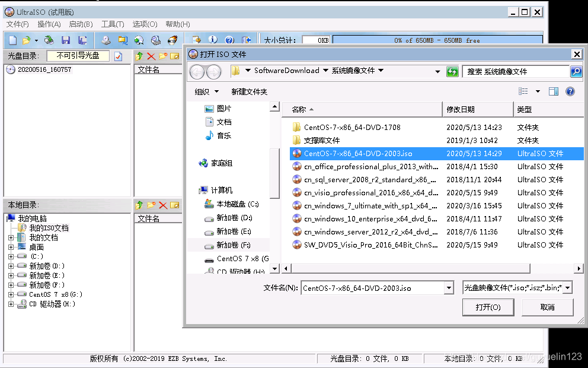Viewport: 588px width, 368px height.
Task: Click the 不可引导光盘 boot type field
Action: coord(78,56)
